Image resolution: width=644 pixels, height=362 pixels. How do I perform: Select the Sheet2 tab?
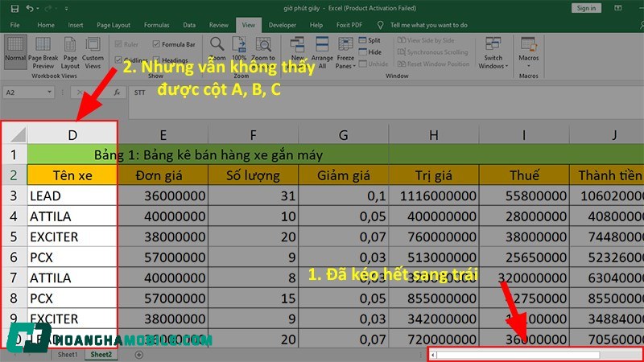click(x=101, y=355)
